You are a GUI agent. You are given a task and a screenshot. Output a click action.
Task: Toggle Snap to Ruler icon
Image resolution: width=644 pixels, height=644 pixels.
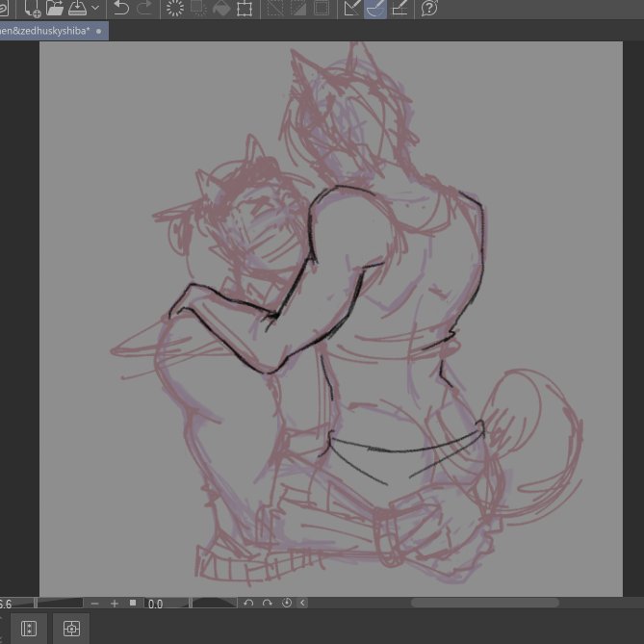coord(352,9)
